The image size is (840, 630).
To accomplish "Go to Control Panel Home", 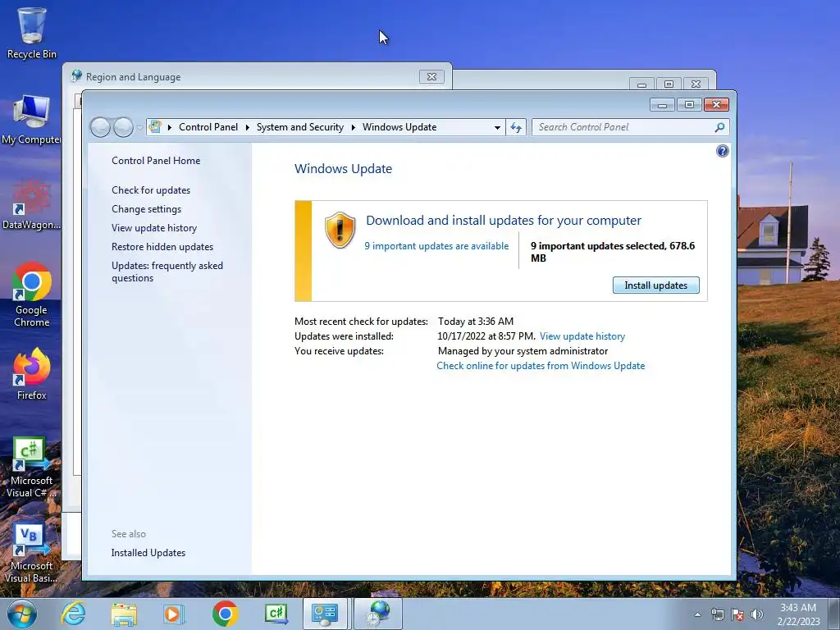I will click(x=156, y=161).
